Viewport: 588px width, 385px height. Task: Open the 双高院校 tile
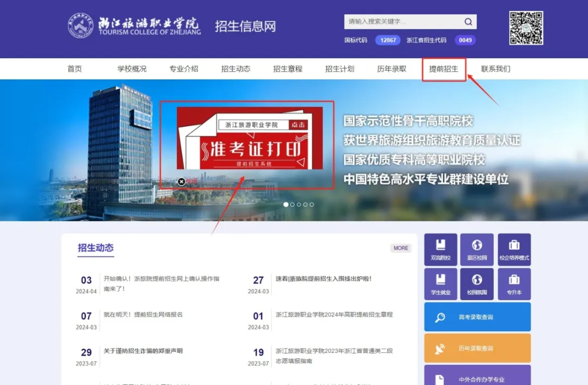(440, 250)
